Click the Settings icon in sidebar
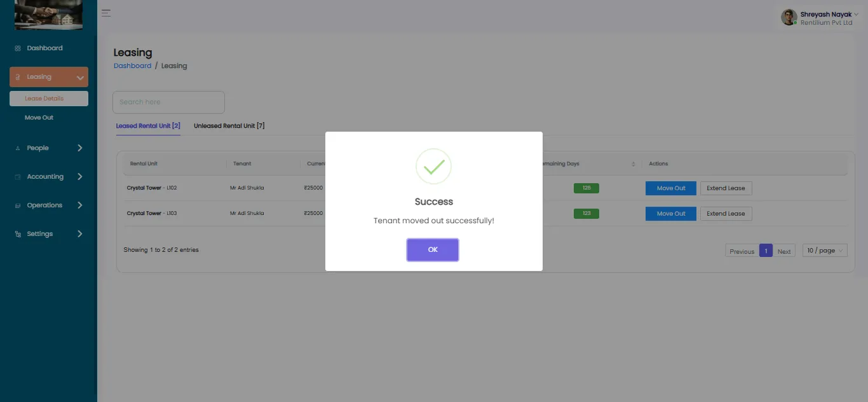868x402 pixels. (18, 234)
